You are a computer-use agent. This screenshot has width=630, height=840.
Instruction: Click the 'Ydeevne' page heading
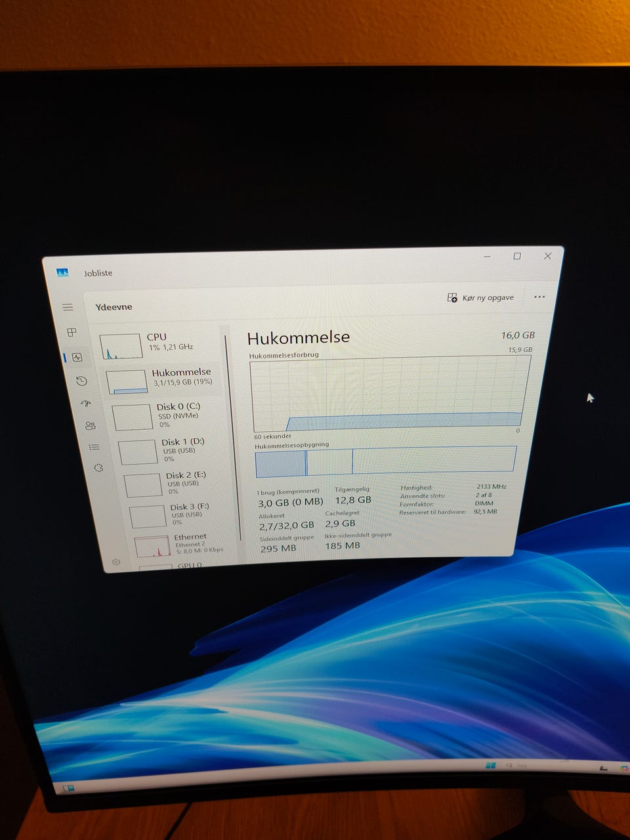(x=114, y=306)
